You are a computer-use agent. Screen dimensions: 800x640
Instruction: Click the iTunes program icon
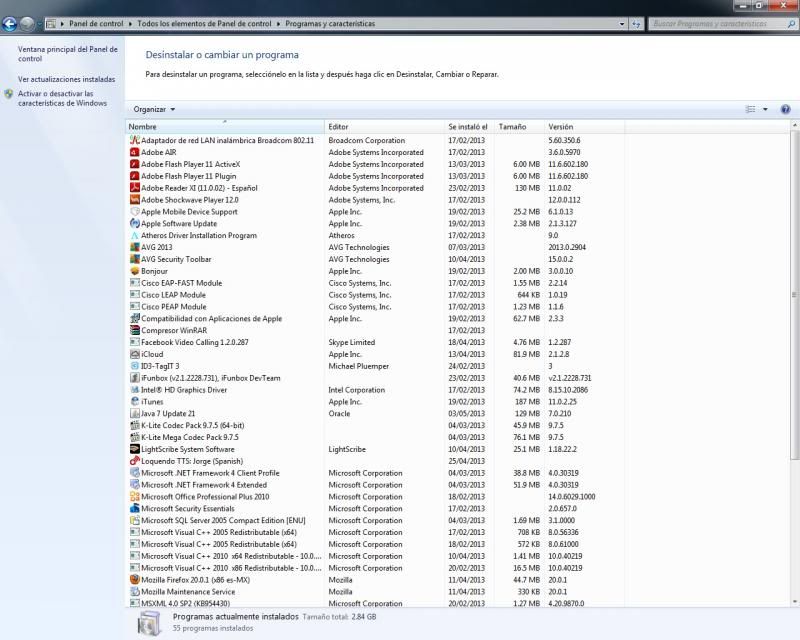point(135,402)
